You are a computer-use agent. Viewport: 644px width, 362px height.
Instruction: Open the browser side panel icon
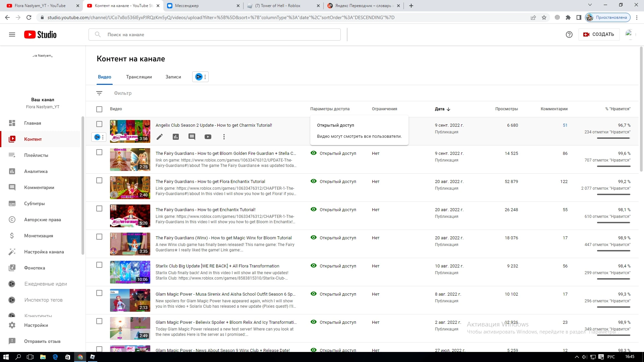point(579,17)
